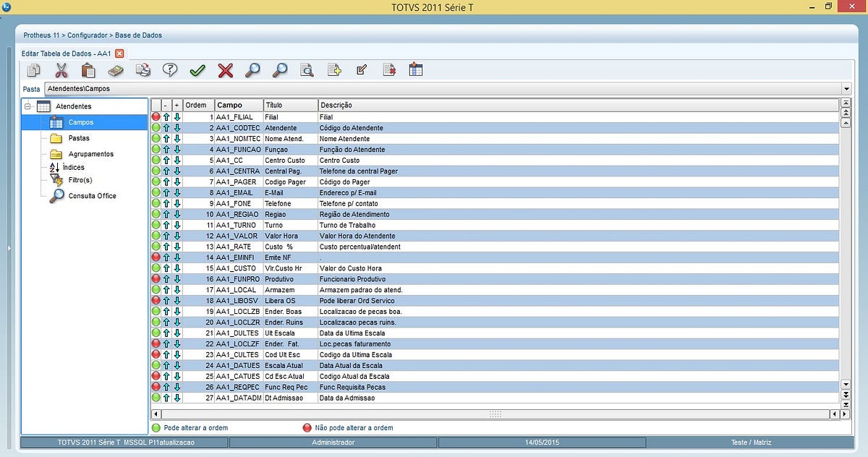Expand the left side panel arrow
The width and height of the screenshot is (868, 457).
coord(9,248)
